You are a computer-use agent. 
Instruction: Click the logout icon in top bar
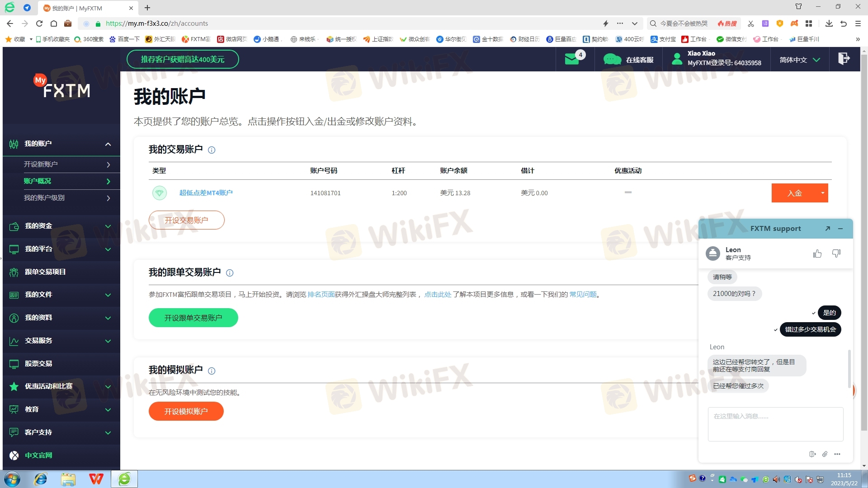(x=844, y=59)
